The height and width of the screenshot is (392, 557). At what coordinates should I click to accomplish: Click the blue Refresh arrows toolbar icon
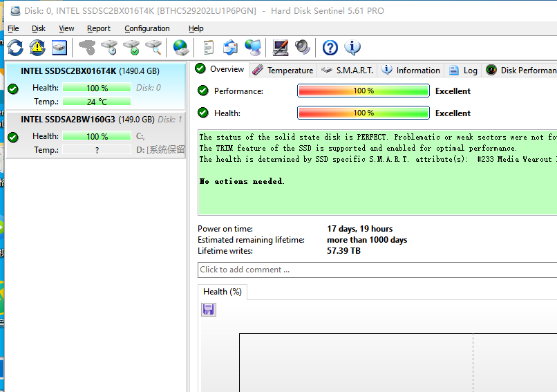point(15,47)
